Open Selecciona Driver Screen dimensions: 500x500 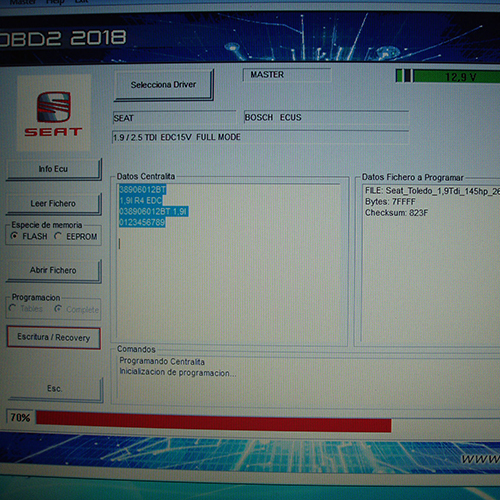164,85
